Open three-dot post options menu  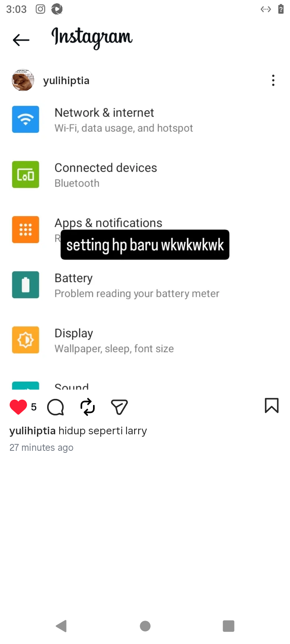273,80
